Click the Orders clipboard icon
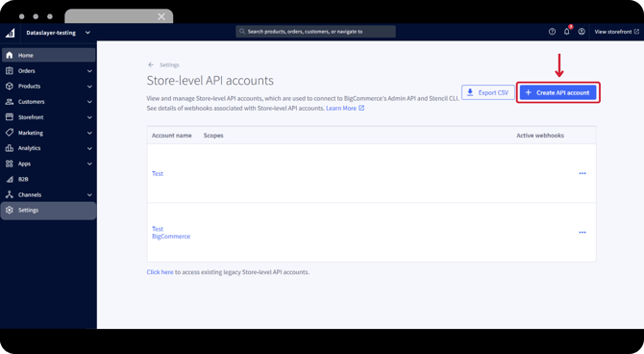The image size is (644, 354). coord(10,71)
